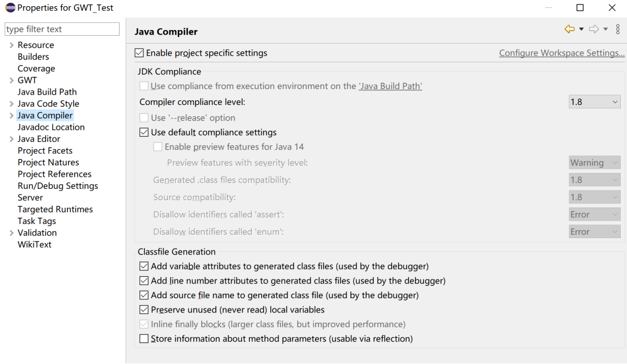Expand the Java Code Style tree node
627x364 pixels.
[x=11, y=104]
